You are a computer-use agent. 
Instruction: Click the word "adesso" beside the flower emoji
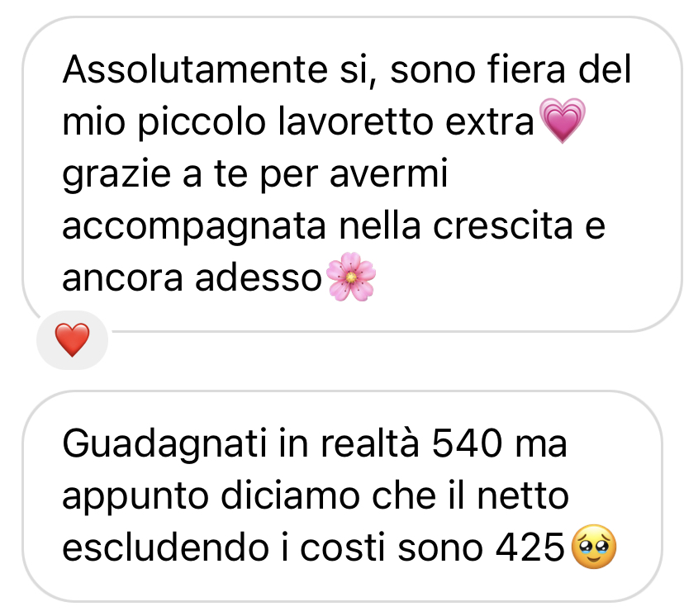259,278
